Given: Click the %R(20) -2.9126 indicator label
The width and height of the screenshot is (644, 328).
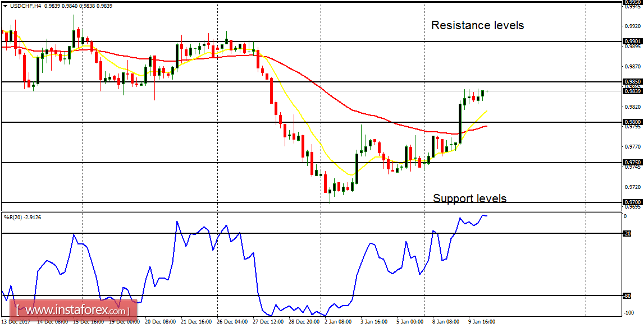Looking at the screenshot, I should point(22,216).
